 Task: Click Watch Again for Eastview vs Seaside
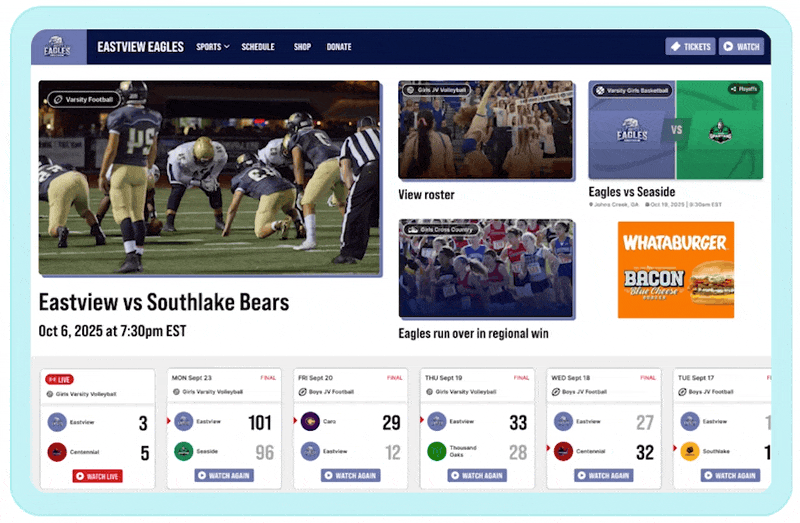click(x=224, y=475)
